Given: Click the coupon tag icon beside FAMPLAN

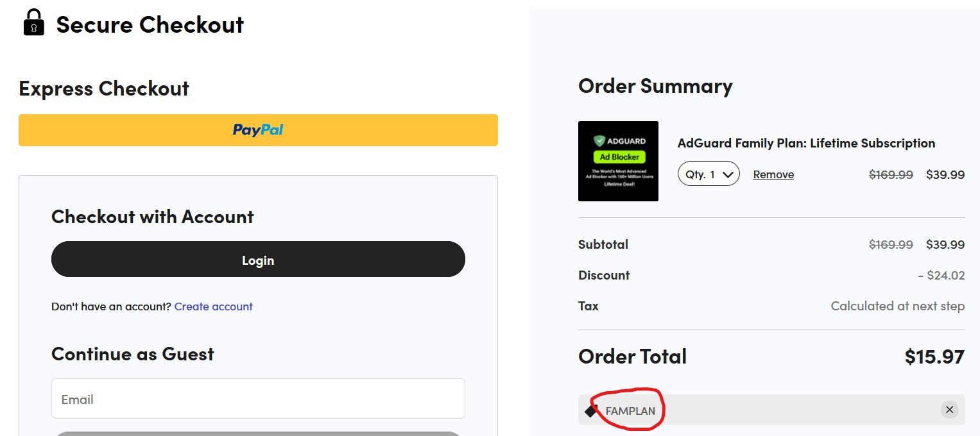Looking at the screenshot, I should (591, 410).
